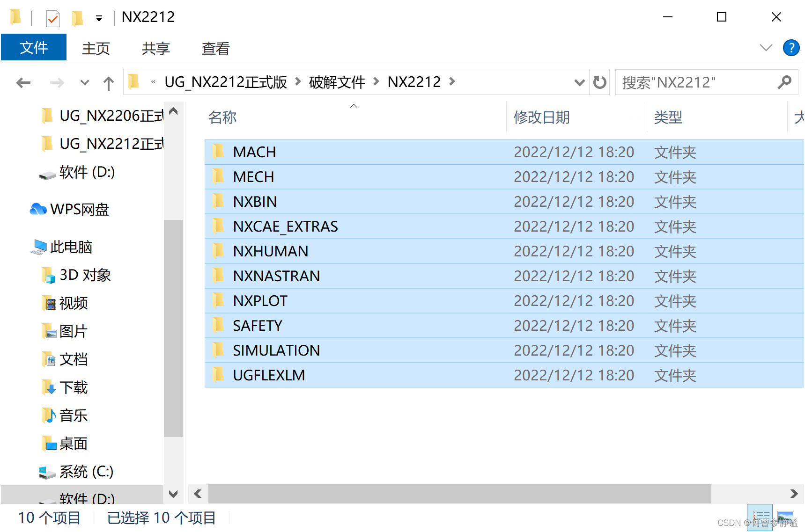Viewport: 805px width, 532px height.
Task: Click the new folder quick access icon
Action: (x=77, y=18)
